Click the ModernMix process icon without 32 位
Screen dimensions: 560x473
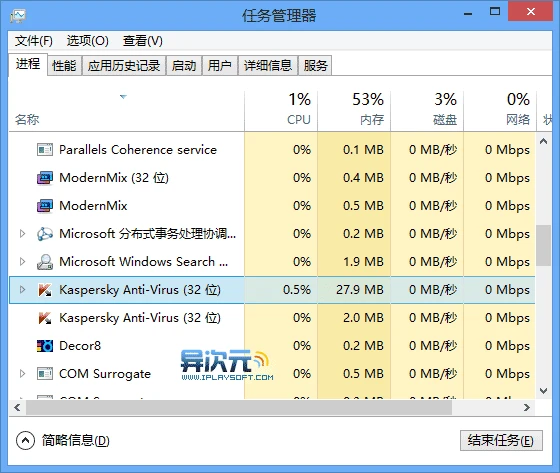45,205
